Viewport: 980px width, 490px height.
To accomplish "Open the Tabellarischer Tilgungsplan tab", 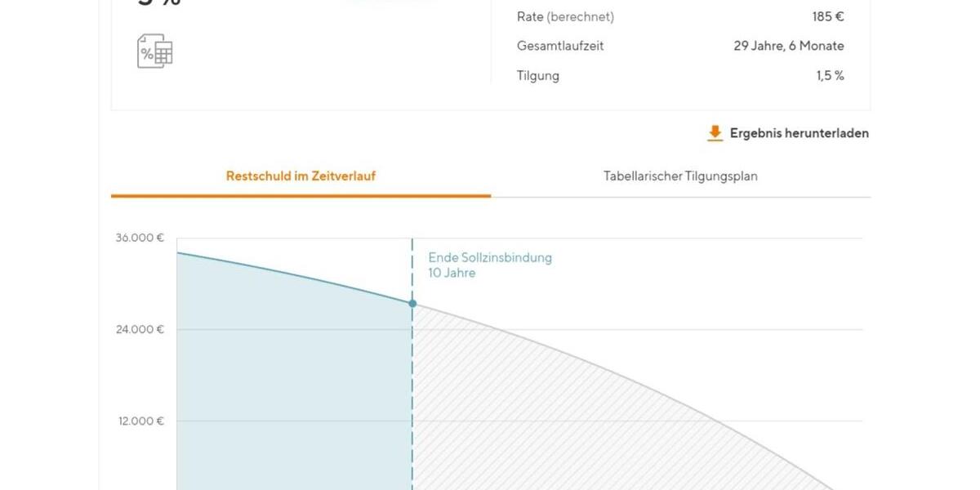I will [x=680, y=176].
